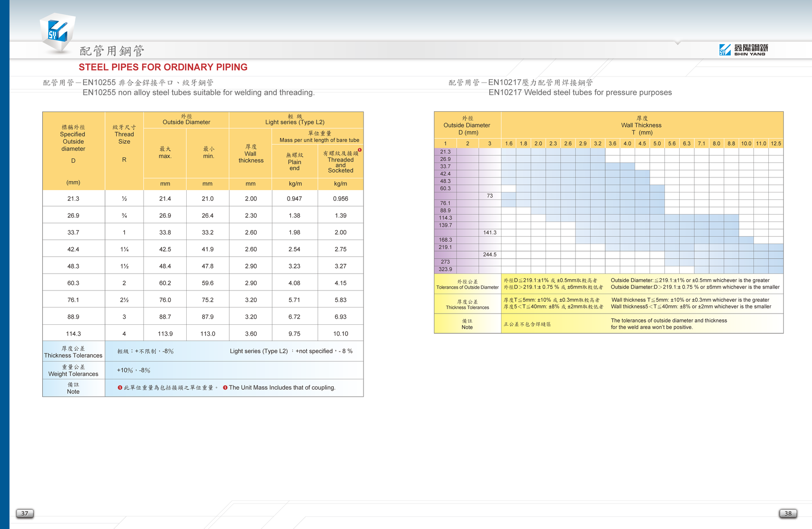The width and height of the screenshot is (812, 529).
Task: Click the Tolerances of Outside Diameter label
Action: 468,284
